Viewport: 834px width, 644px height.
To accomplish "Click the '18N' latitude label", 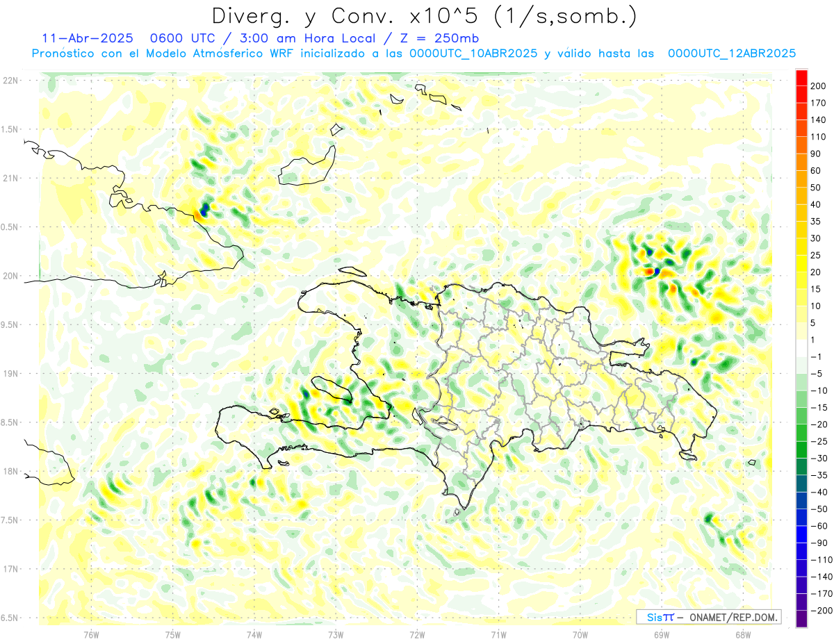I will tap(10, 472).
